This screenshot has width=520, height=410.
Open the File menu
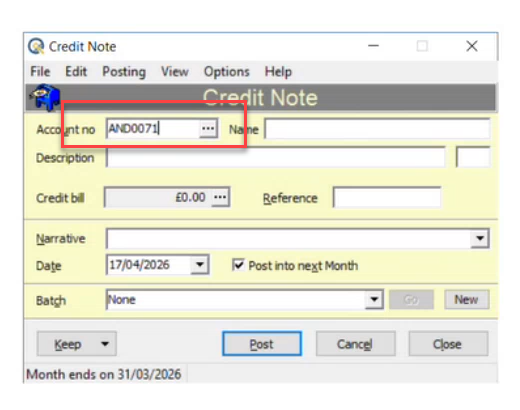(40, 71)
